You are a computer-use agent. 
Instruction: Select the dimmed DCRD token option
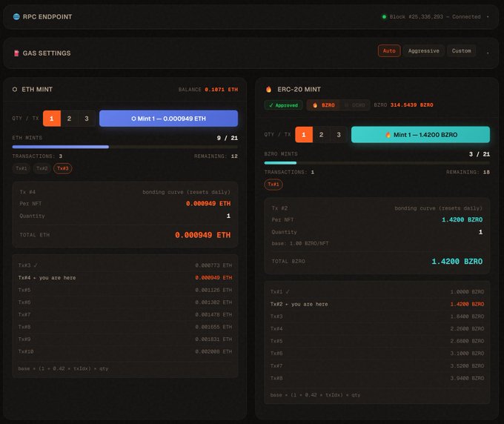click(354, 105)
